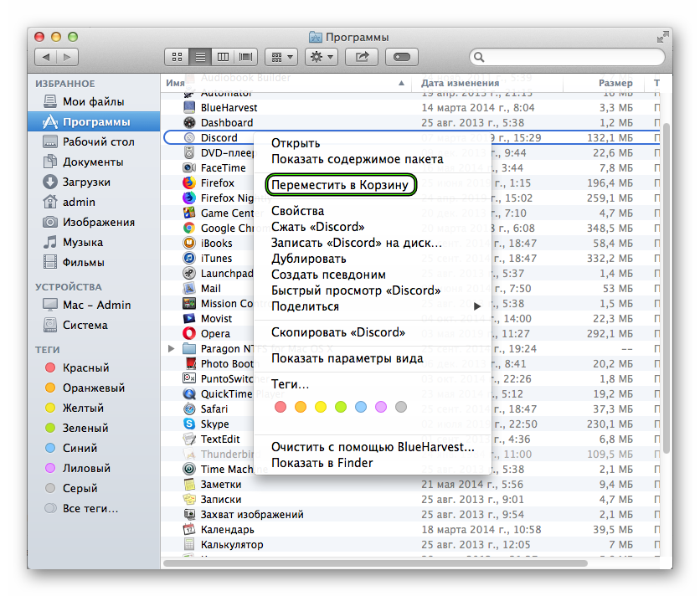Choose Показать в Finder
The width and height of the screenshot is (700, 596).
coord(373,464)
